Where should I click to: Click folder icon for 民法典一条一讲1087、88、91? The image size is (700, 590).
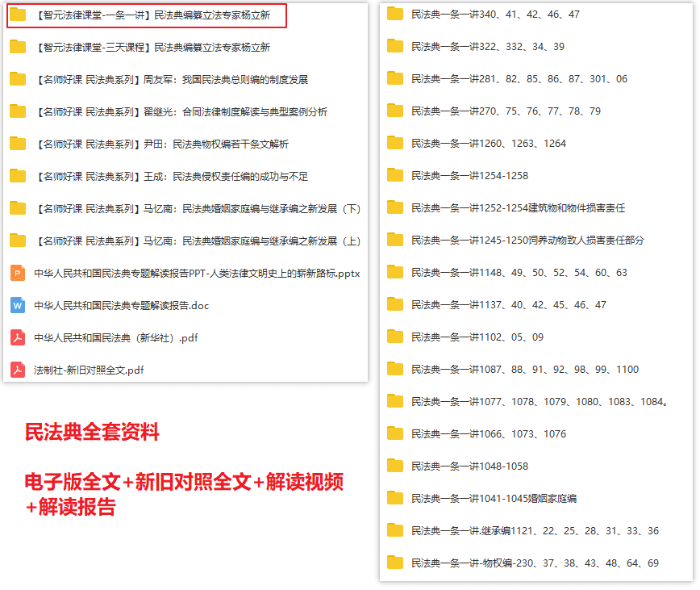point(395,370)
